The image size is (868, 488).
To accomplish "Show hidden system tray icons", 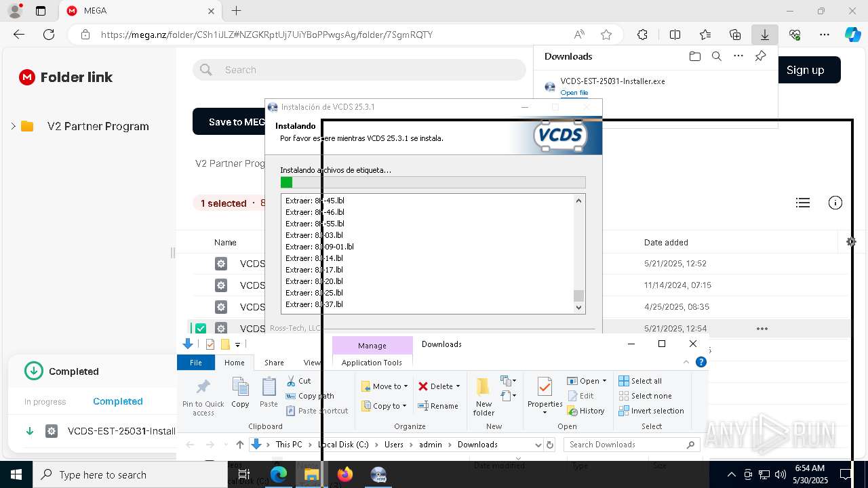I will (x=731, y=474).
